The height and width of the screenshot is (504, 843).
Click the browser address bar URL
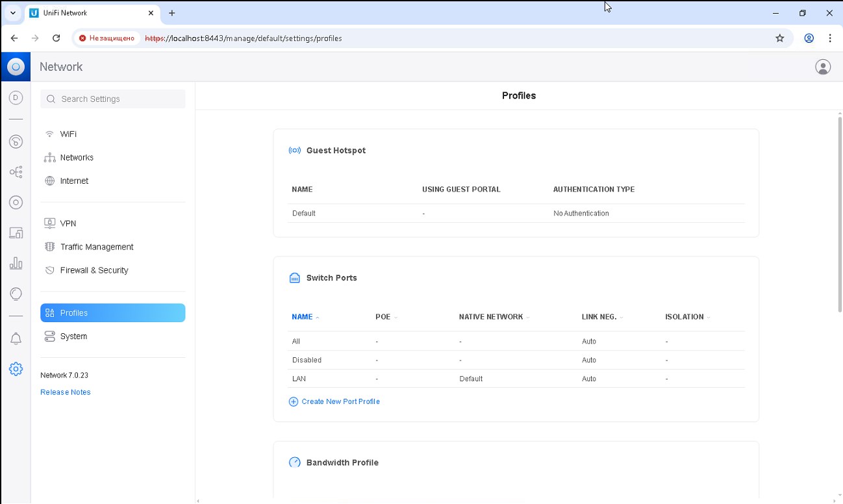(x=244, y=38)
